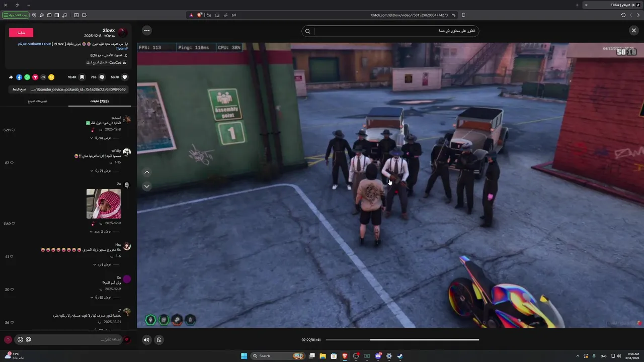Screen dimensions: 644x362
Task: Click the 2lovx profile avatar
Action: tap(123, 33)
